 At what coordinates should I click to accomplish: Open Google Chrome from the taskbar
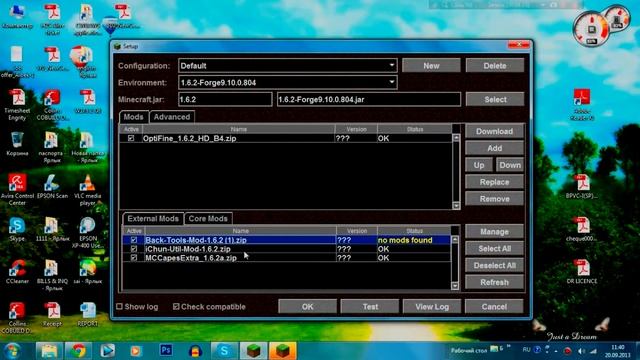point(78,351)
